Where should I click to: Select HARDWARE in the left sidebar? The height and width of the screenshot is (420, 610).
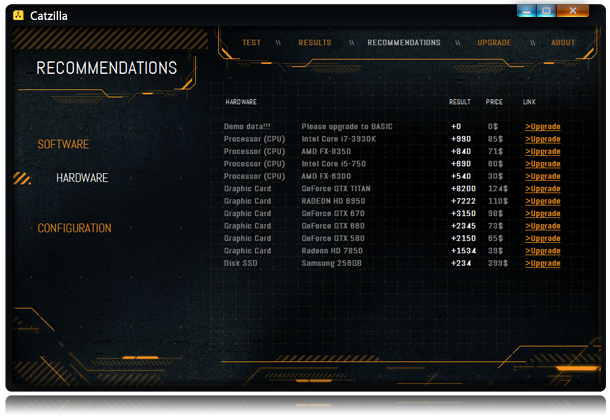click(82, 178)
